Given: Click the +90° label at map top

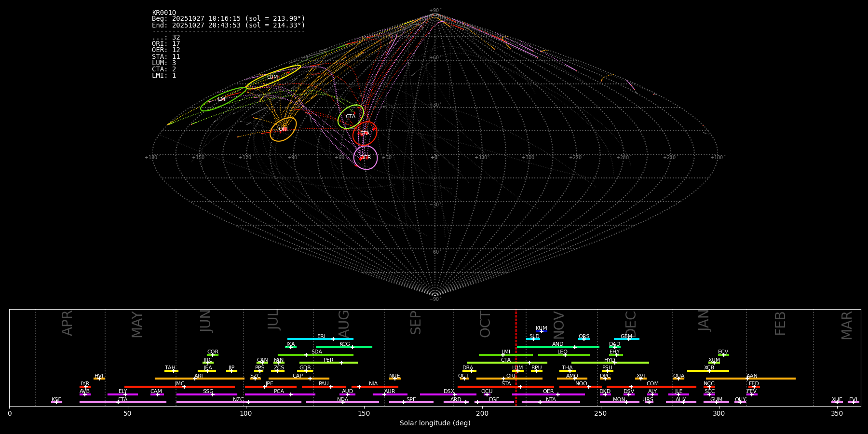Looking at the screenshot, I should [434, 11].
